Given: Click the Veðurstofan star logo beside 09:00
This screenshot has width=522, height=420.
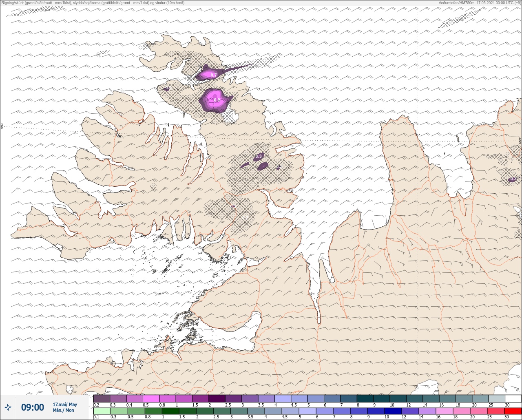Looking at the screenshot, I should pyautogui.click(x=8, y=407).
